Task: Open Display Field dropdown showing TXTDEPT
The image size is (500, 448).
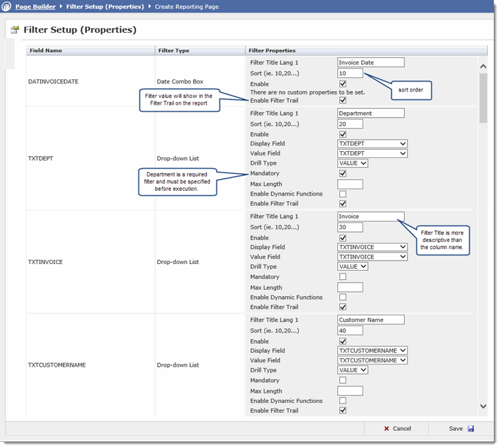Action: [372, 144]
